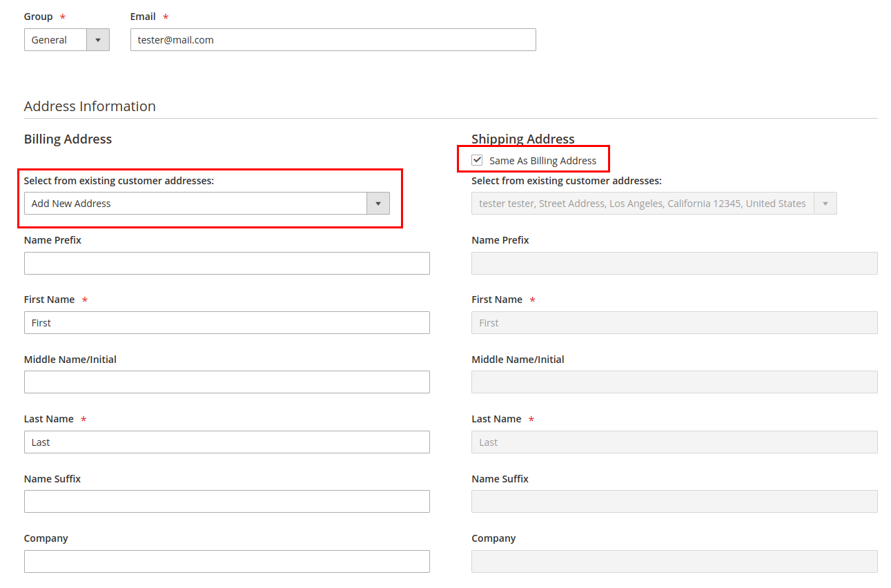Click the shipping address selector arrow icon
The height and width of the screenshot is (588, 891).
(x=825, y=203)
